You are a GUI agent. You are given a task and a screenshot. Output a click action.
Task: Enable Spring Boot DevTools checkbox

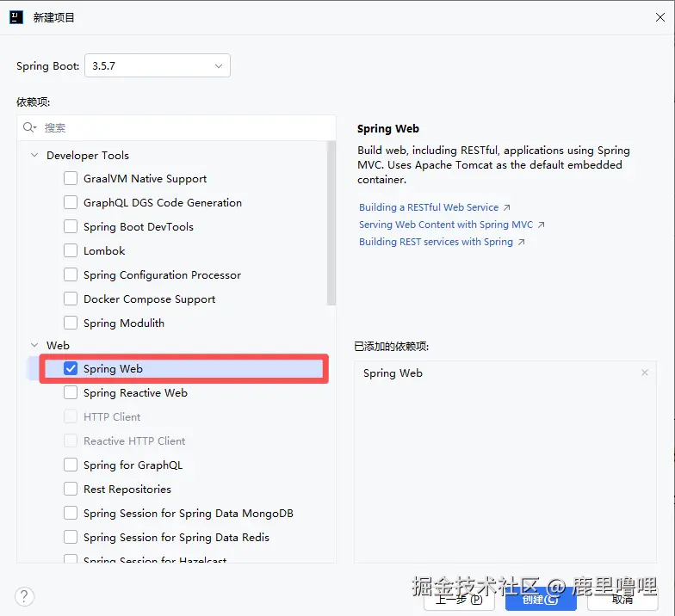click(x=71, y=226)
